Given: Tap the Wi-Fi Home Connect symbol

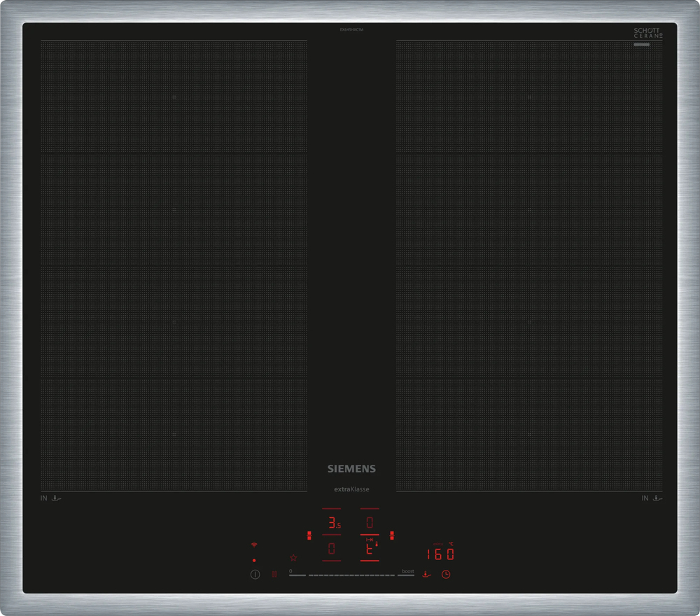Looking at the screenshot, I should pos(254,544).
